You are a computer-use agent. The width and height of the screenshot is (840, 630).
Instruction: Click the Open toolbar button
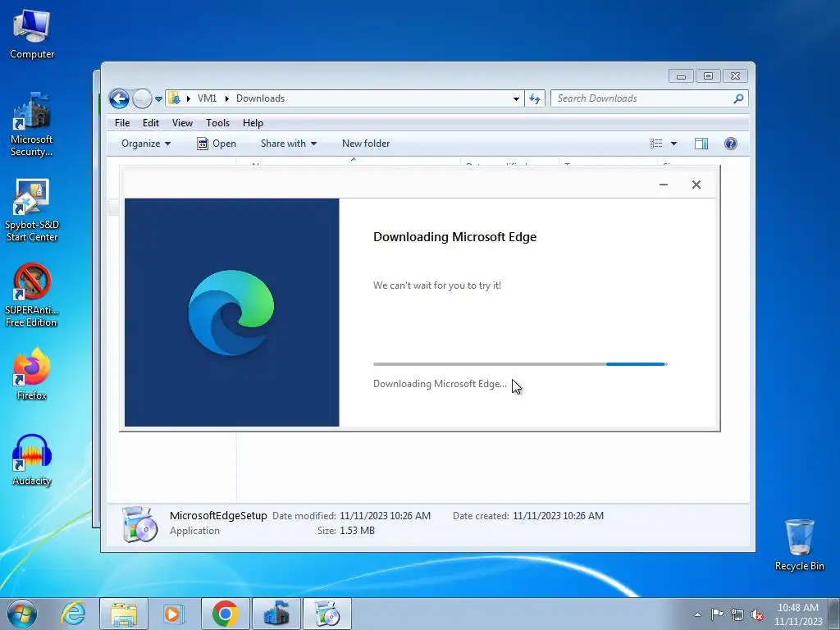pos(217,144)
